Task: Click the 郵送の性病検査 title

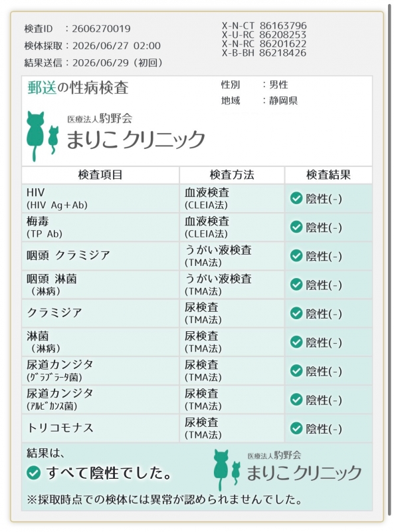Action: [78, 88]
